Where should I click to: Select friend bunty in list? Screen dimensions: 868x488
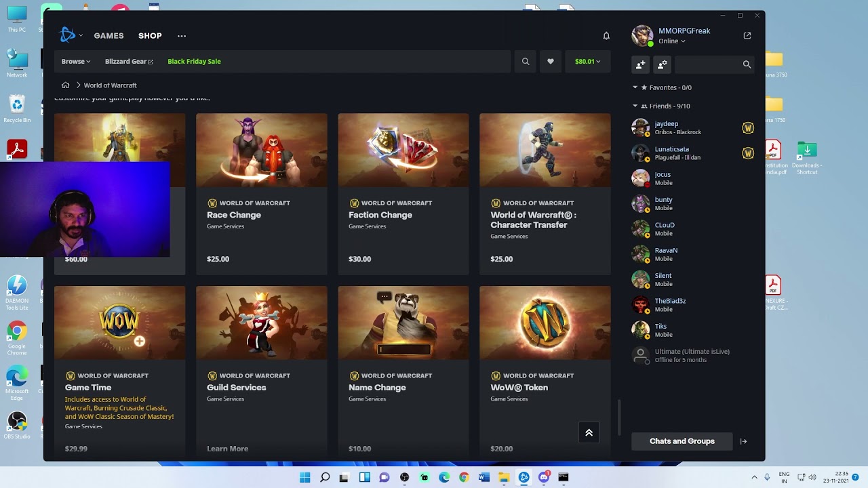692,203
